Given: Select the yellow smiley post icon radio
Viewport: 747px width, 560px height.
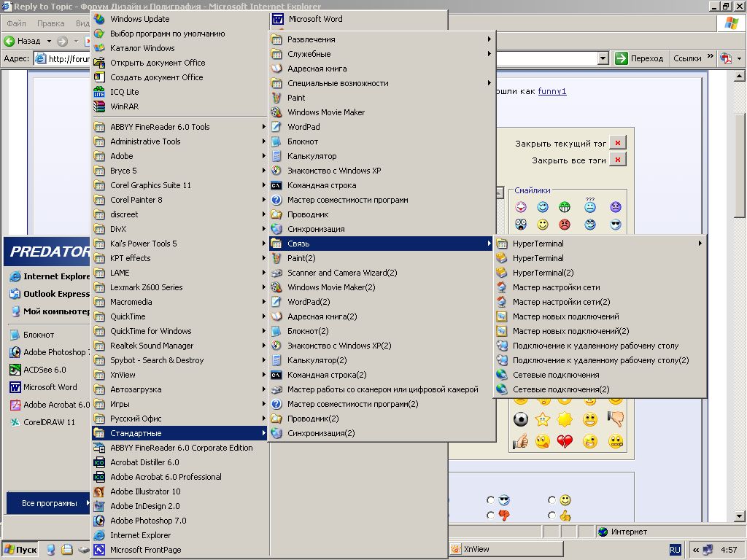Looking at the screenshot, I should (551, 500).
